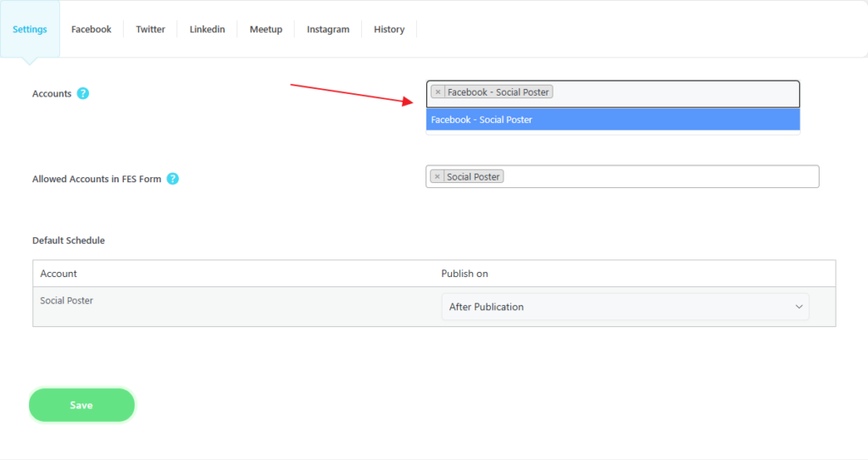Open the Facebook tab
The image size is (868, 460).
coord(91,30)
